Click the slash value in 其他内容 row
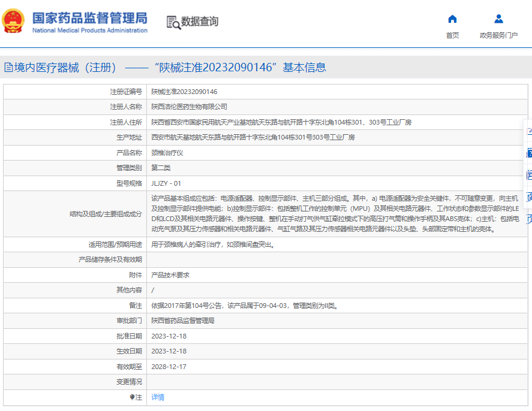 coord(153,291)
